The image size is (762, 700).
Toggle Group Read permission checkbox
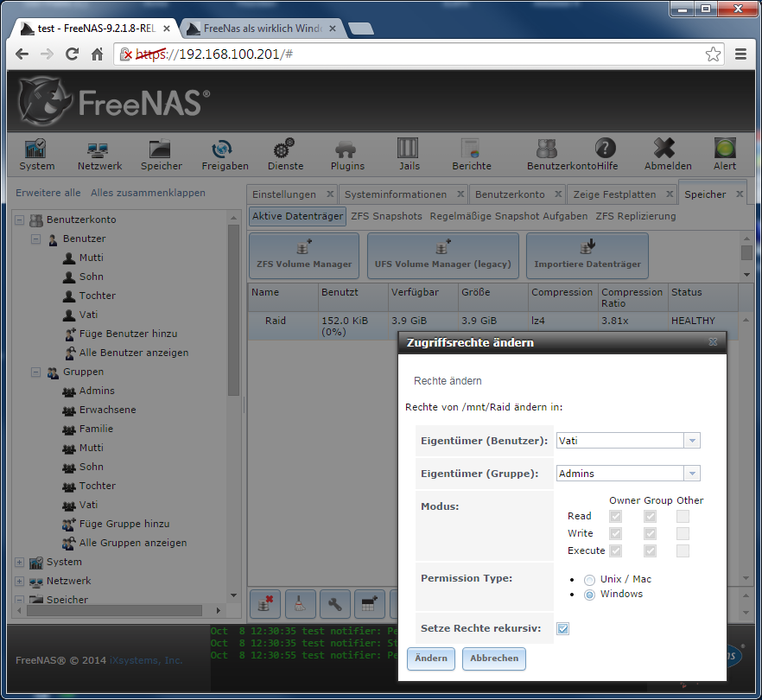pos(650,516)
